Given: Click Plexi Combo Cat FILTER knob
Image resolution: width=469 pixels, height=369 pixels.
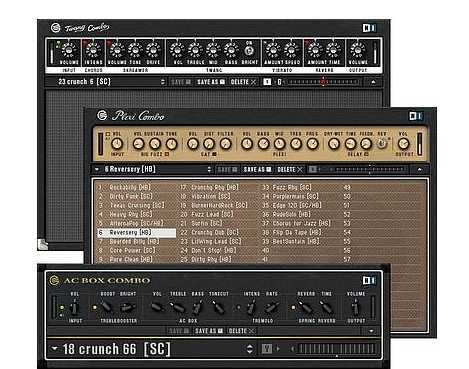Looking at the screenshot, I should [225, 144].
